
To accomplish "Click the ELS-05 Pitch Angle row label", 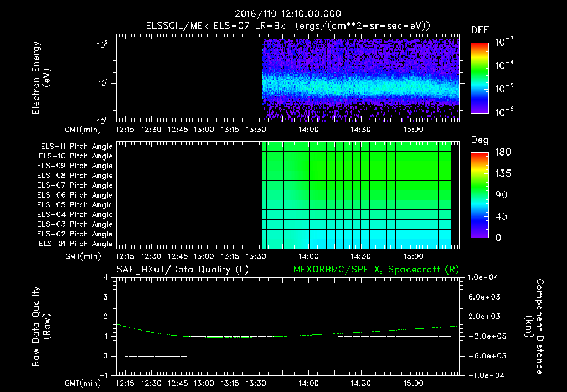I will point(75,205).
